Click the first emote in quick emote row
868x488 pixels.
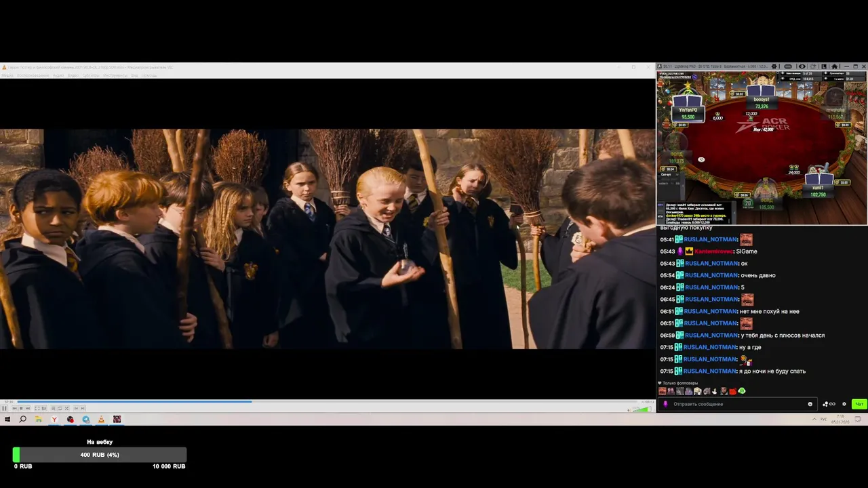point(662,391)
